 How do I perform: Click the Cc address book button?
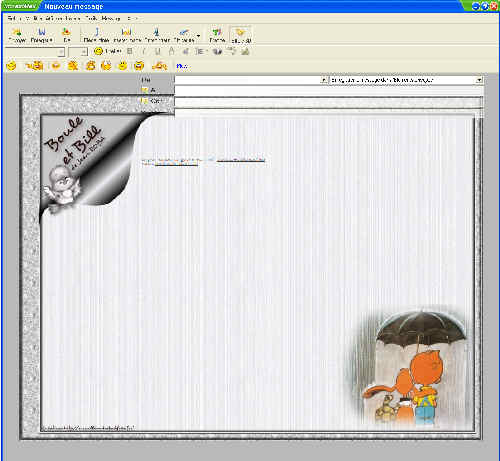152,101
